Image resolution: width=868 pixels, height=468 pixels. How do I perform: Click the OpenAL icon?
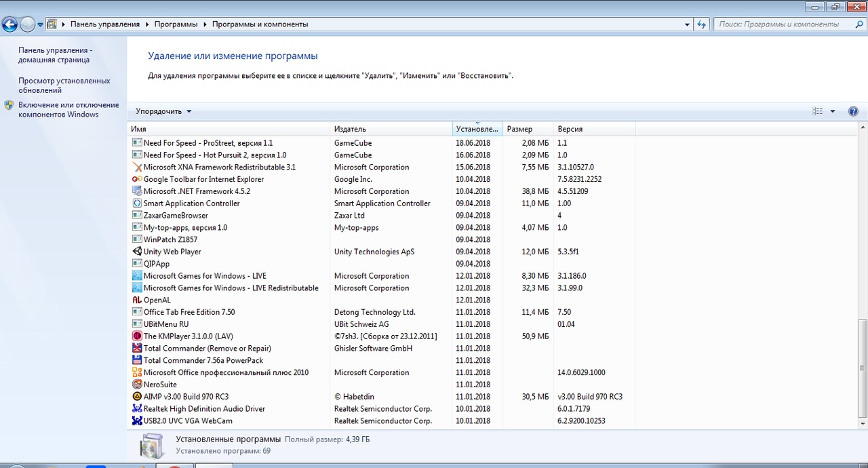pyautogui.click(x=137, y=300)
